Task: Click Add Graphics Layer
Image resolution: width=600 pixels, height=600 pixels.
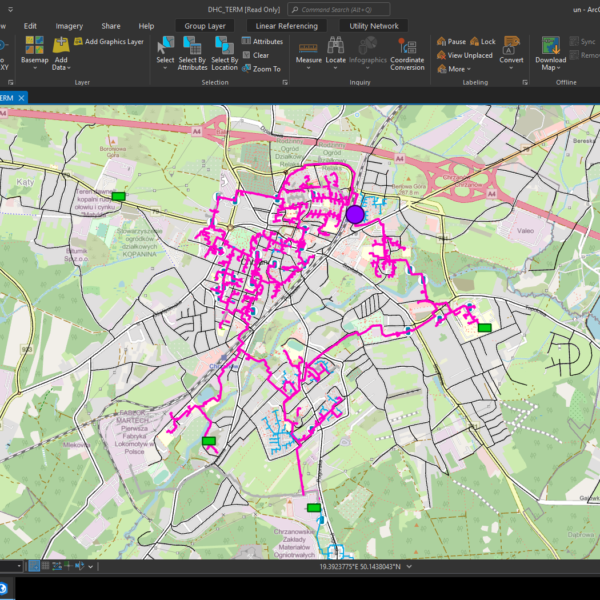Action: (x=108, y=42)
